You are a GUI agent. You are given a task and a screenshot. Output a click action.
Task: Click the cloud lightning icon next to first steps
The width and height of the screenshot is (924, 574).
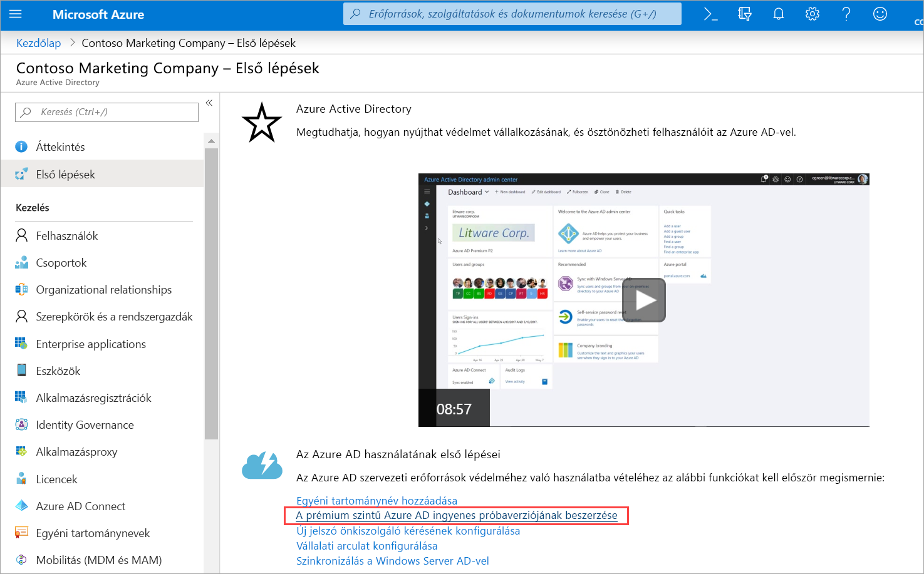point(262,466)
